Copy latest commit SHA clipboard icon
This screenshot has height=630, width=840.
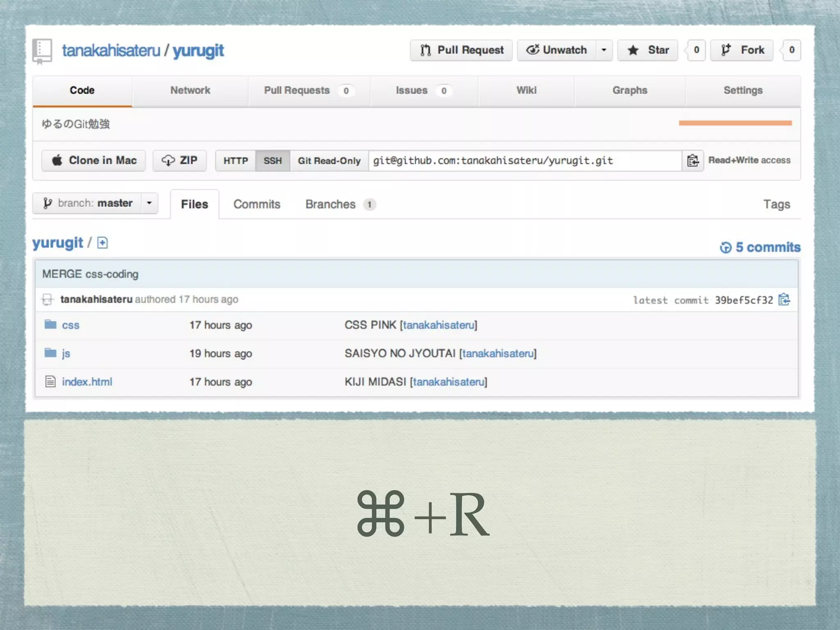784,300
